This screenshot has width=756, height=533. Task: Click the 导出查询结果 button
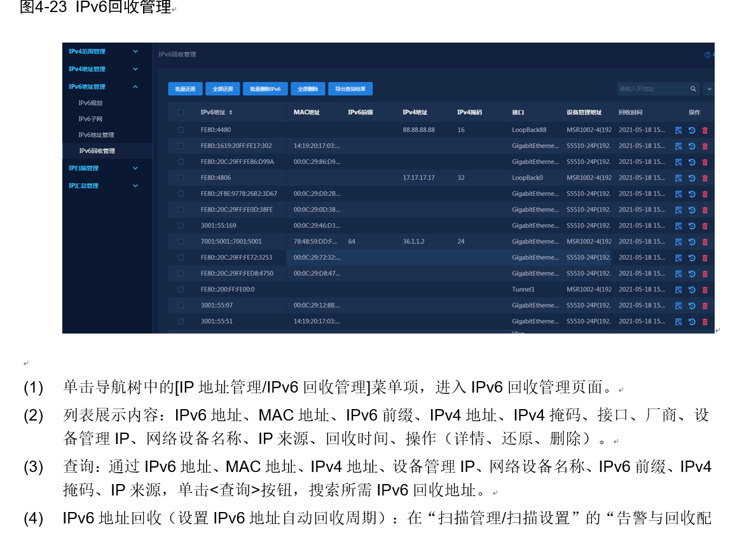click(350, 89)
